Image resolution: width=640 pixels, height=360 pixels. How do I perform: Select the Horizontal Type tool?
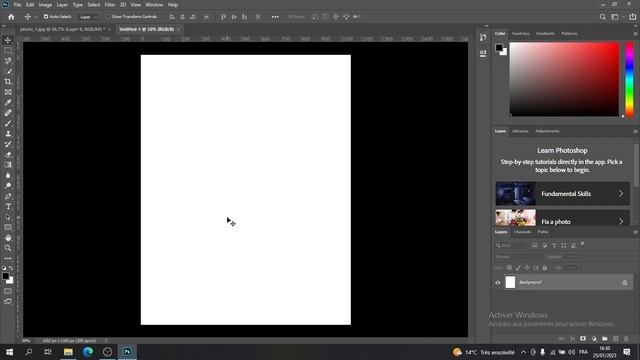point(8,207)
